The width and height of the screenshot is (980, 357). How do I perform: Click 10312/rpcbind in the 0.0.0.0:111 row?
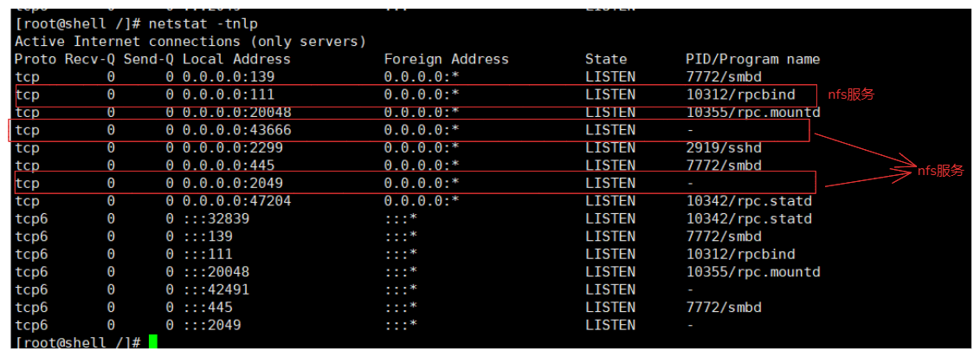pos(740,95)
